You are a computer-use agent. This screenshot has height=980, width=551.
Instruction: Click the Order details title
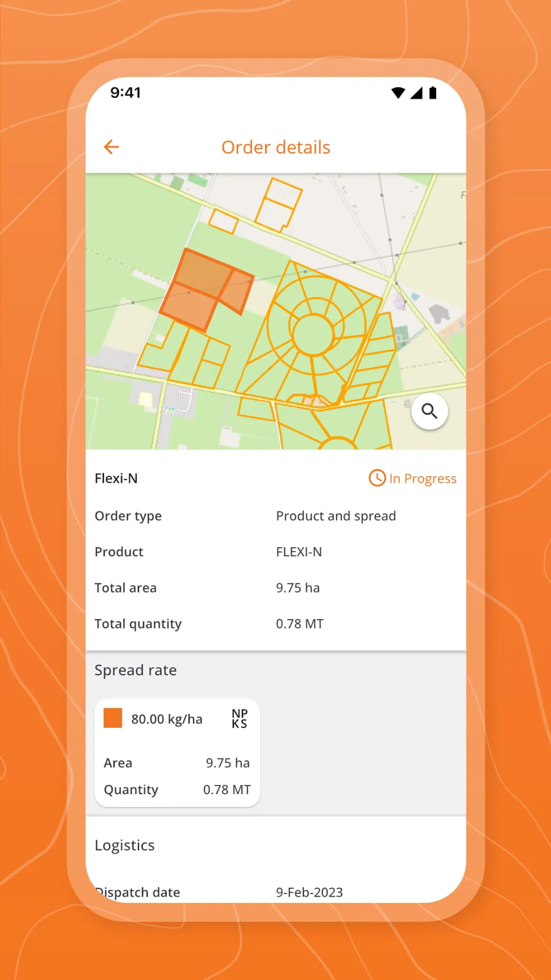pos(275,148)
